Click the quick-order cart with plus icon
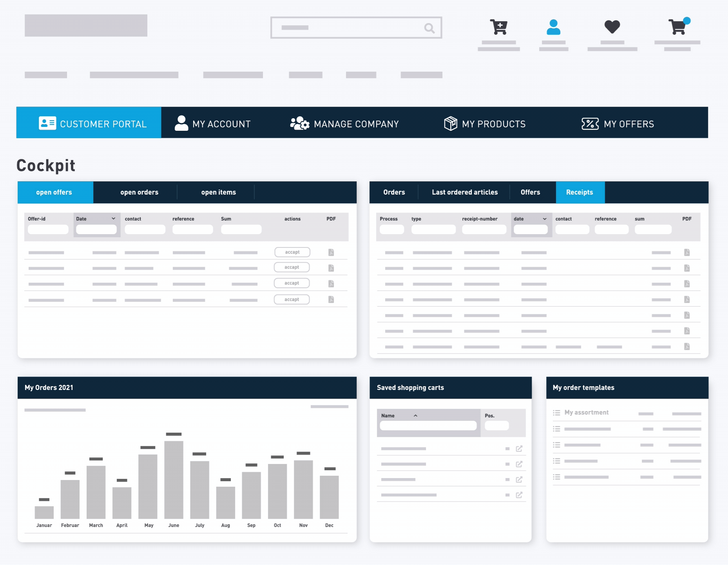 [498, 27]
